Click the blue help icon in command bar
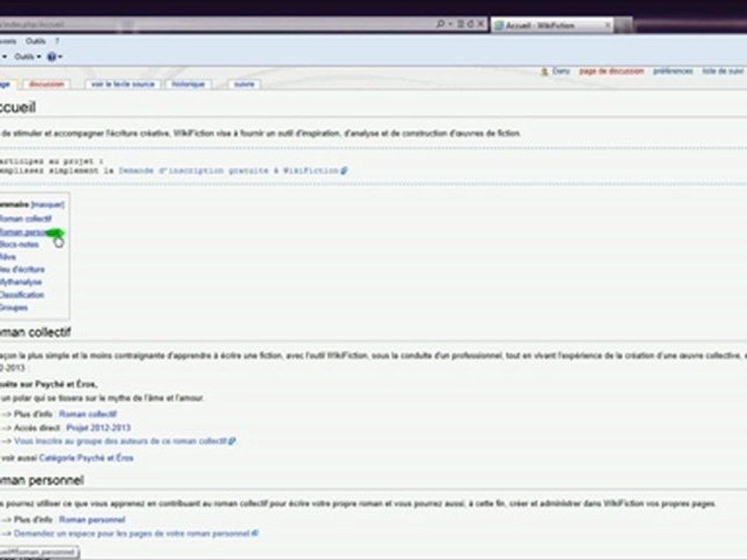747x560 pixels. (51, 57)
